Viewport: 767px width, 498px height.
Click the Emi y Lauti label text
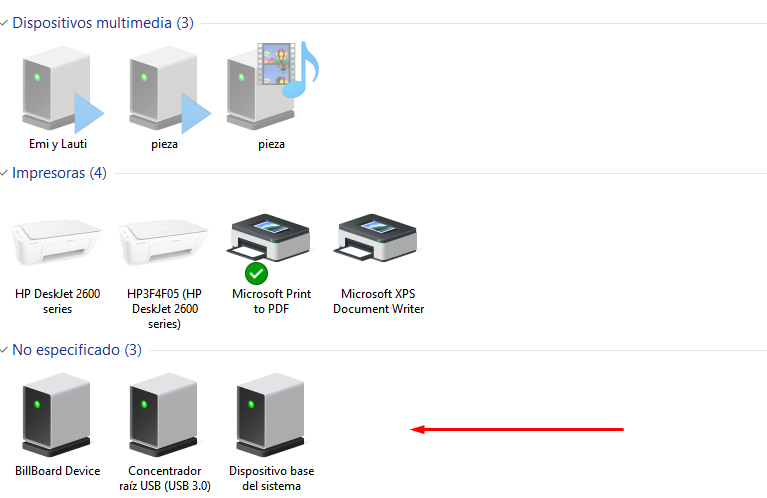[58, 144]
